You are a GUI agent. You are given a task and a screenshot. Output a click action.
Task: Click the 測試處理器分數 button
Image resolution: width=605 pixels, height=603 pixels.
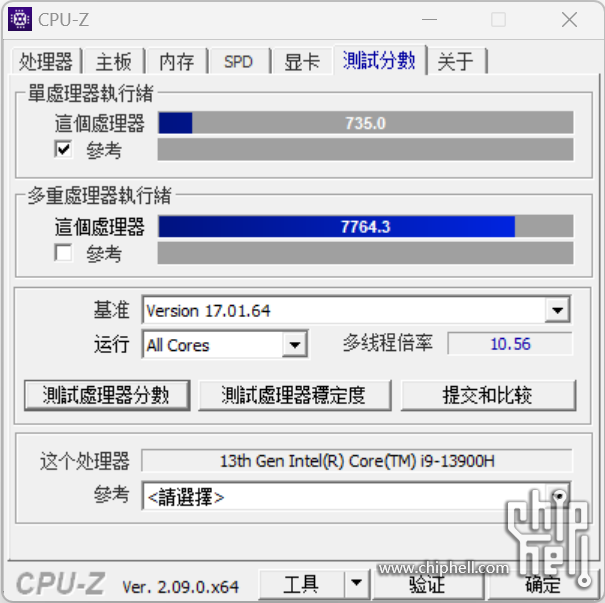[x=107, y=395]
